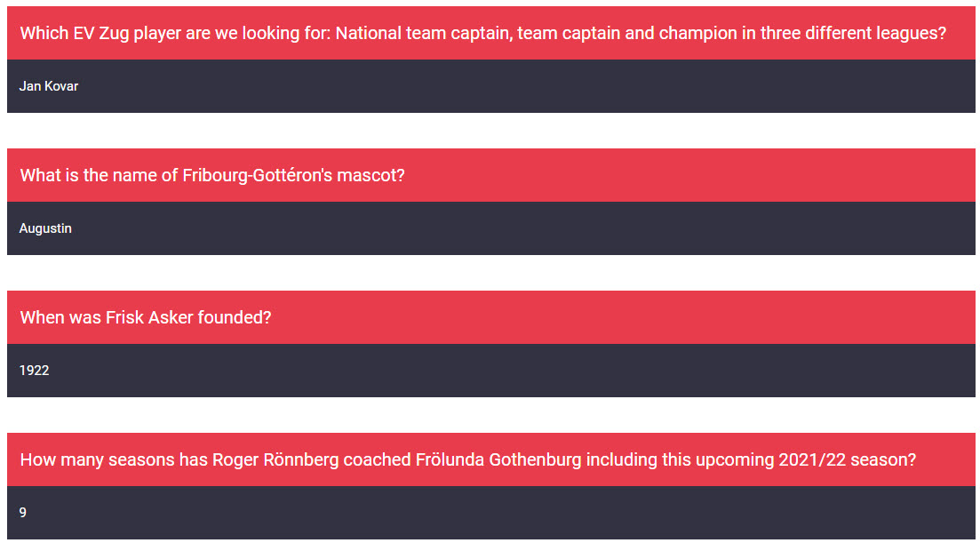Select the Augustin answer text
980x543 pixels.
(45, 228)
